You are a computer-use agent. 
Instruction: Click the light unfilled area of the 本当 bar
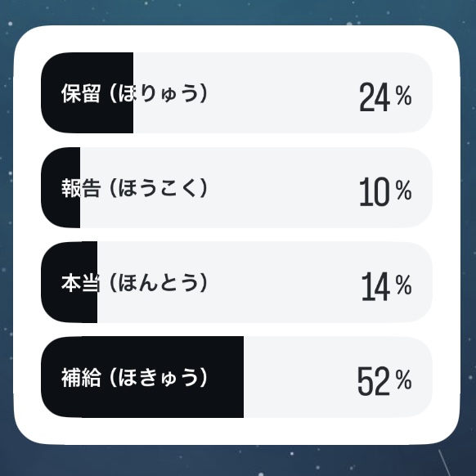coord(265,282)
